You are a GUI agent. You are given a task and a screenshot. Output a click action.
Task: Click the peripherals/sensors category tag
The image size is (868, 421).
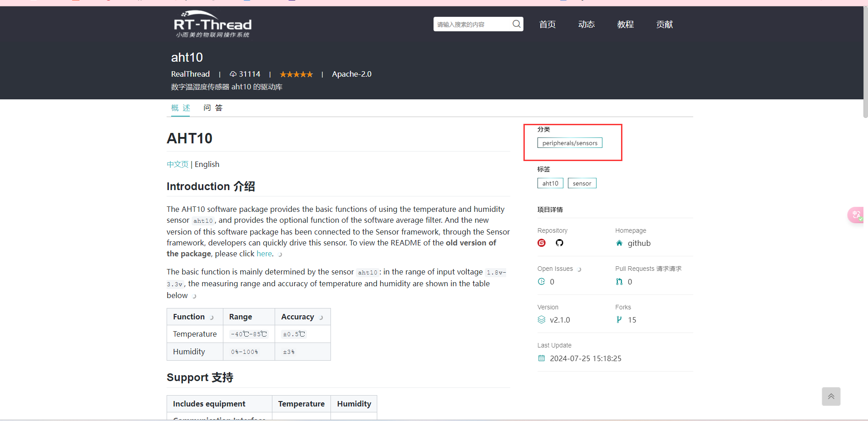click(570, 143)
